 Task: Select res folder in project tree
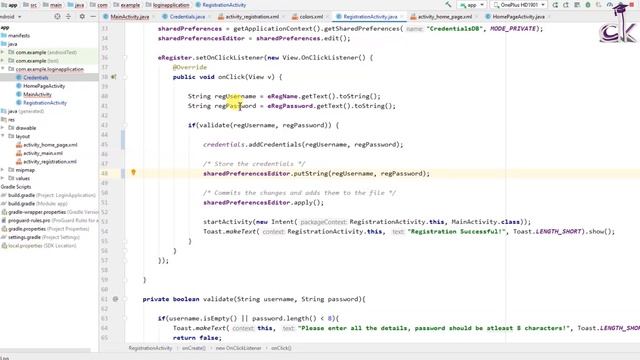coord(11,120)
